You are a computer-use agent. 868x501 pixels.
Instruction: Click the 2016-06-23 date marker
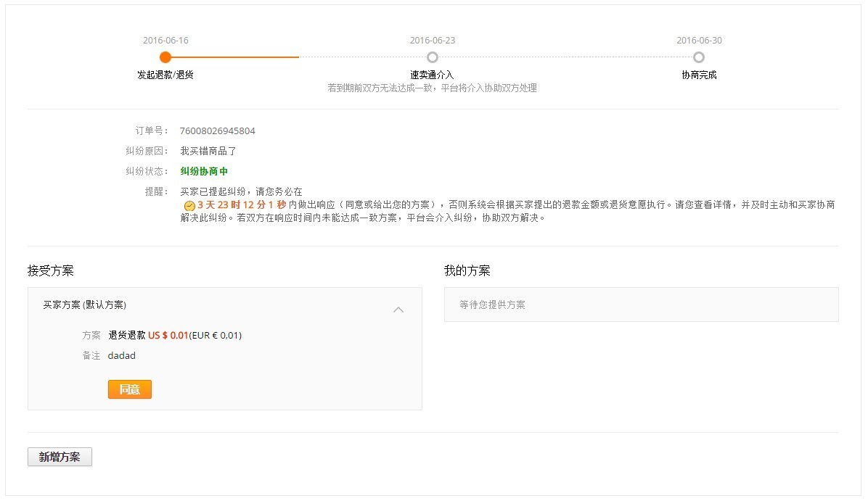point(433,41)
